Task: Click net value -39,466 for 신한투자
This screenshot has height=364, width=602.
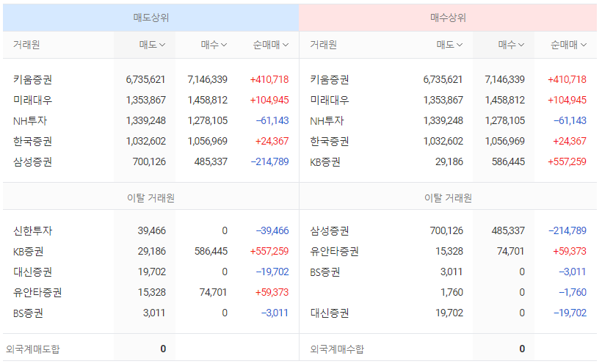Action: pyautogui.click(x=272, y=230)
